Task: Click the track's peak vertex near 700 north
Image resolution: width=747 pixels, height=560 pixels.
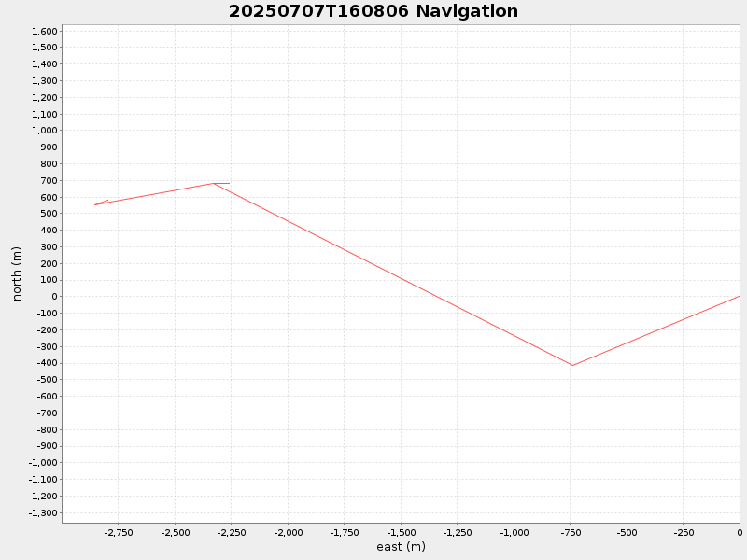Action: [x=214, y=183]
